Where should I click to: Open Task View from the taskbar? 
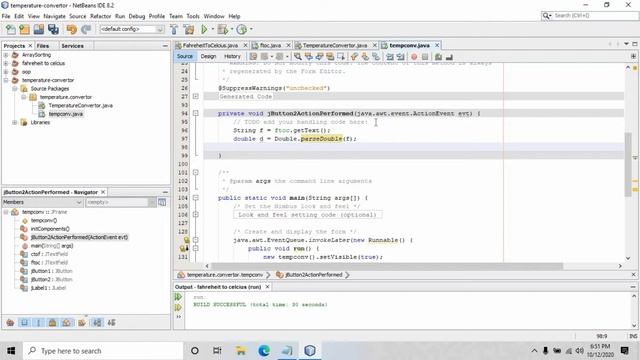click(x=217, y=351)
